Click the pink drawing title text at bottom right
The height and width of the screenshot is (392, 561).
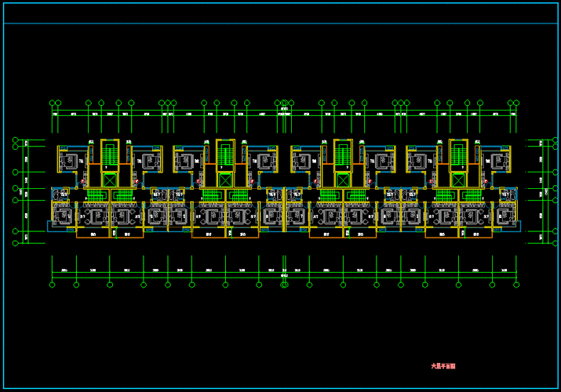click(x=443, y=366)
